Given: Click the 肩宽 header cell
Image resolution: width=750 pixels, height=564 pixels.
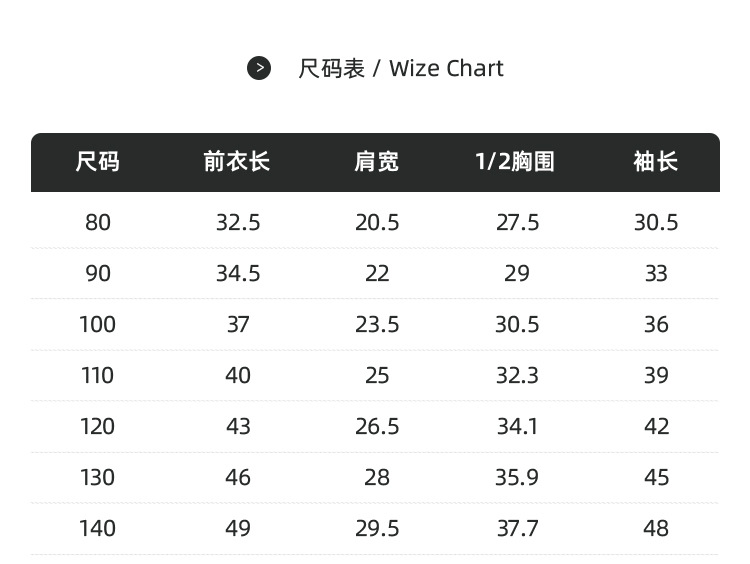Looking at the screenshot, I should click(376, 162).
